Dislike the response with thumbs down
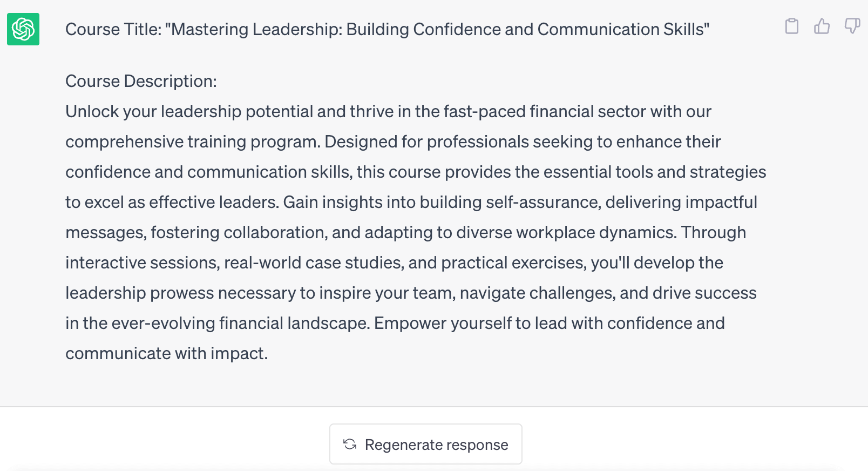The image size is (868, 471). pyautogui.click(x=852, y=26)
